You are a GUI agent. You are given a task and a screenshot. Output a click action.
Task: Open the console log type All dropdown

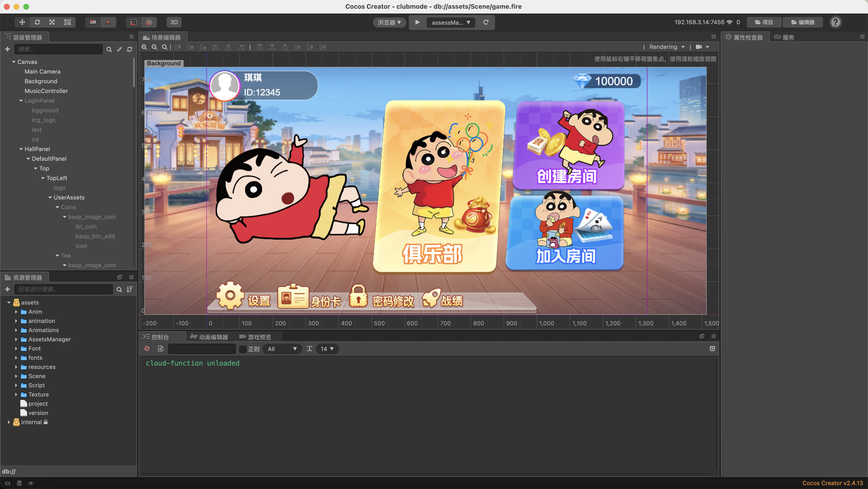tap(282, 349)
